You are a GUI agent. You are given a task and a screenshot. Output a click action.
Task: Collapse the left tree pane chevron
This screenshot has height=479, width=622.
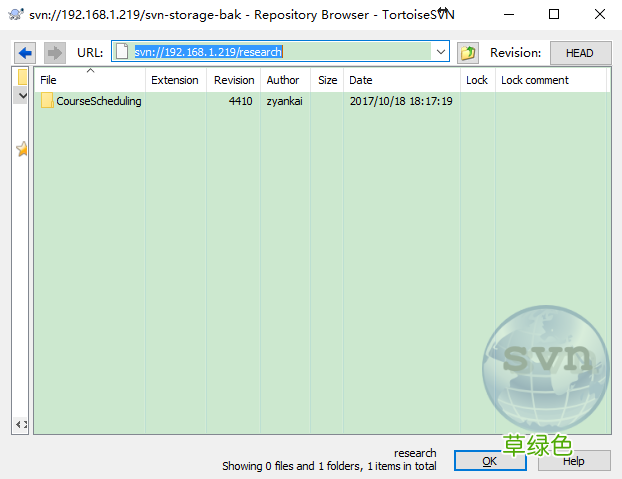point(22,95)
